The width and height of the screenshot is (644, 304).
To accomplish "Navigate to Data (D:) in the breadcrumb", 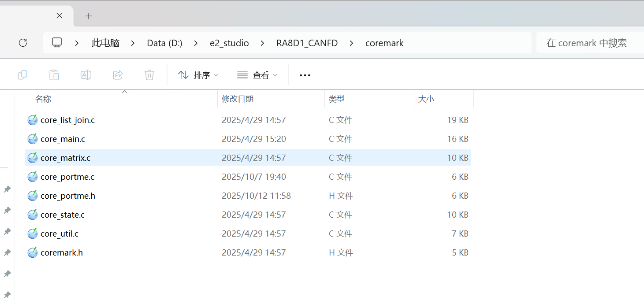I will [164, 43].
